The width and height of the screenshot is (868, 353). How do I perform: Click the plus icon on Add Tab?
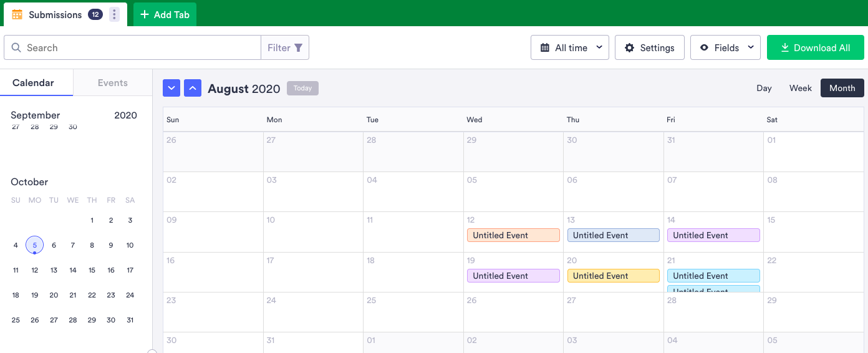(x=145, y=14)
